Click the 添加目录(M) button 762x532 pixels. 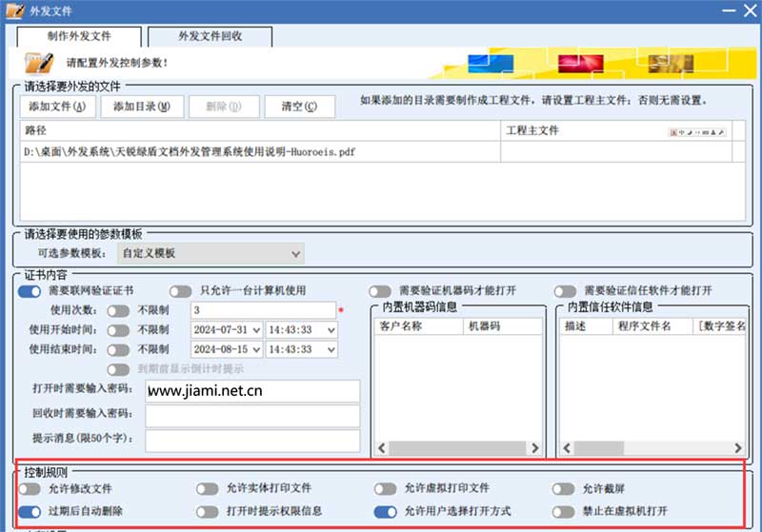(x=142, y=107)
